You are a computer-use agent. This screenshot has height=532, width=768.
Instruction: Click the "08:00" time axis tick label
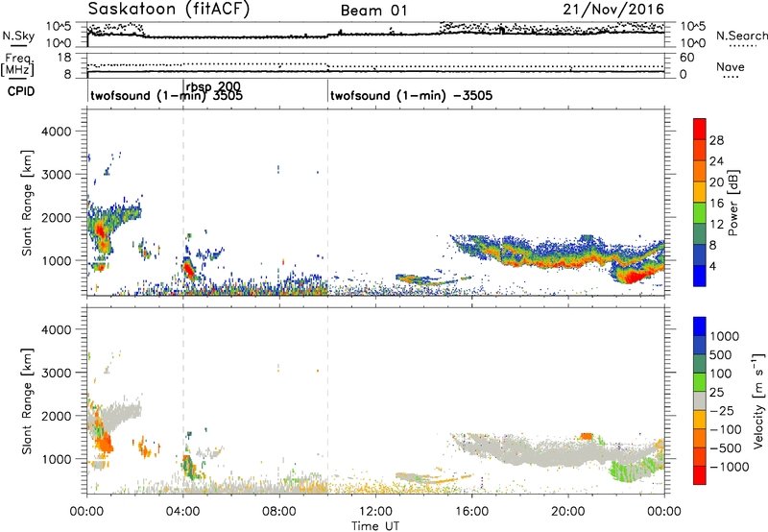point(279,512)
